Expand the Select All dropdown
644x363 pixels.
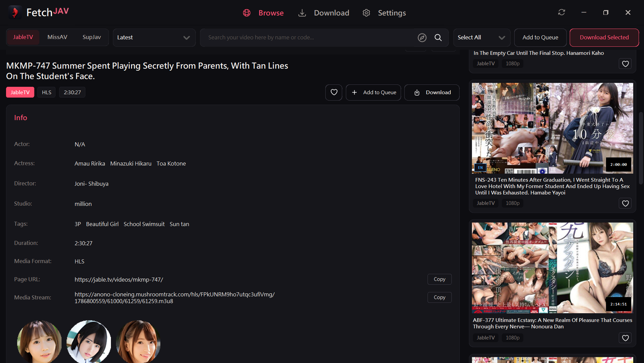[482, 38]
